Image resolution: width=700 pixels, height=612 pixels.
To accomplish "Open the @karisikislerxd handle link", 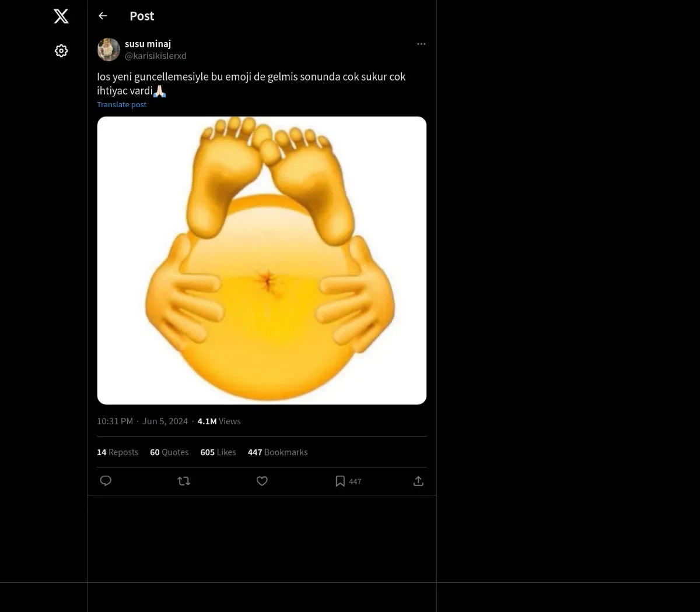I will (x=156, y=56).
